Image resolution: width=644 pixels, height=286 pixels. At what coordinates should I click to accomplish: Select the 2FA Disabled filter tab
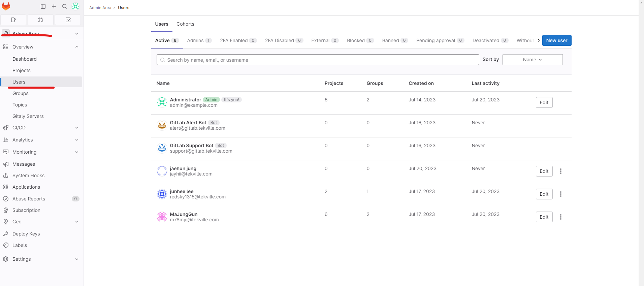tap(284, 40)
